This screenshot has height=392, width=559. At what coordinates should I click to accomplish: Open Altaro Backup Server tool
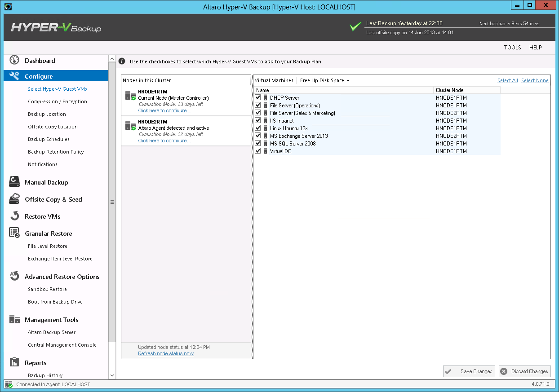tap(52, 332)
